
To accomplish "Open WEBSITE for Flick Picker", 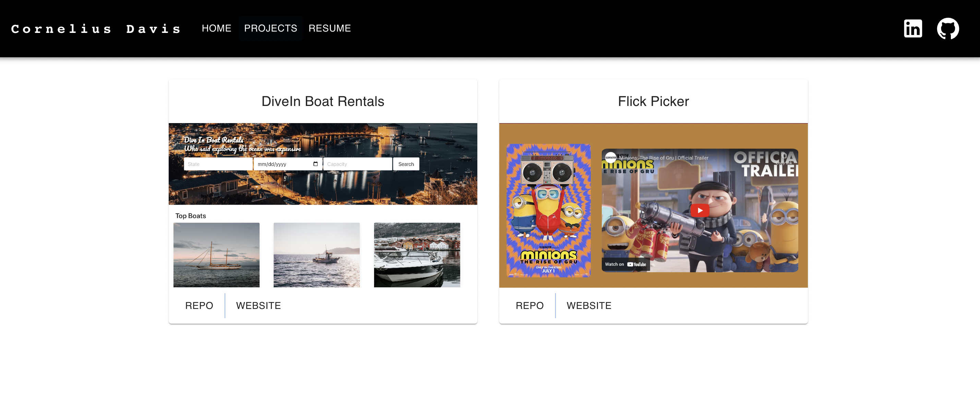I will point(589,306).
